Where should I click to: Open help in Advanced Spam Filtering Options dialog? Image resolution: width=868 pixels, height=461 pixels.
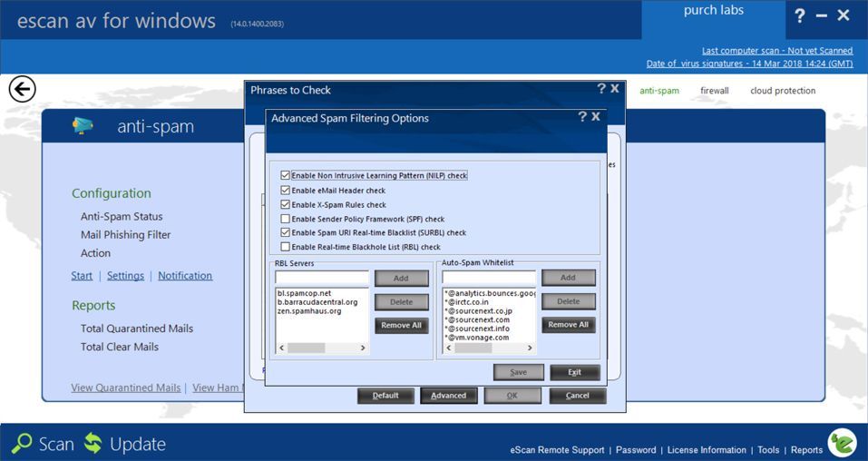point(581,116)
